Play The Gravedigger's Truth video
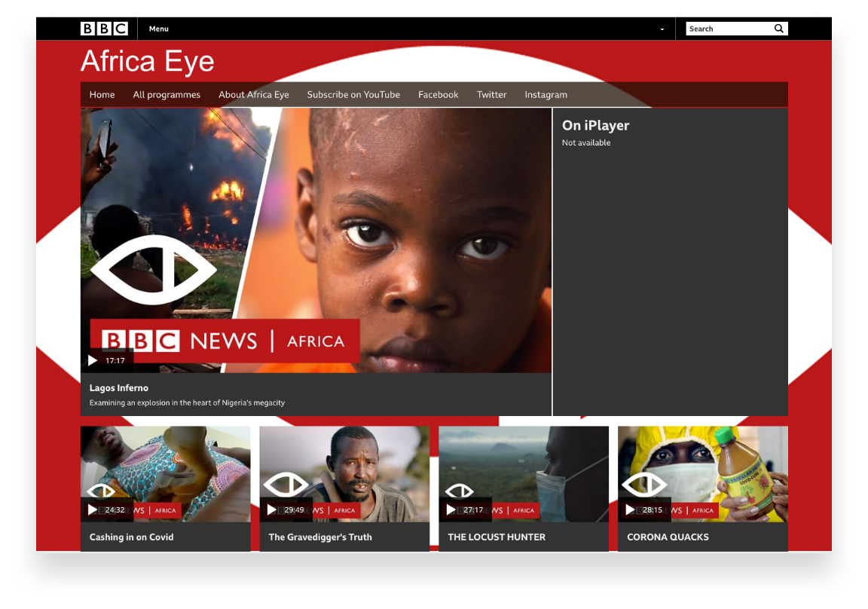 coord(271,510)
